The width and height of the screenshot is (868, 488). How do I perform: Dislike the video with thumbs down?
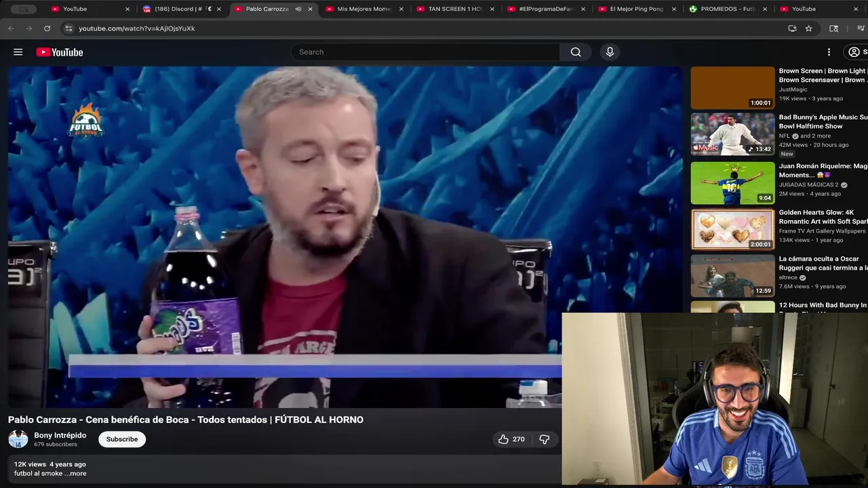point(544,439)
